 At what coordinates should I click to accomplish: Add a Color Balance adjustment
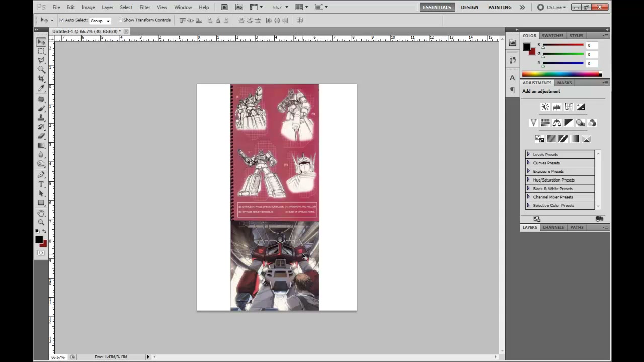click(x=557, y=123)
